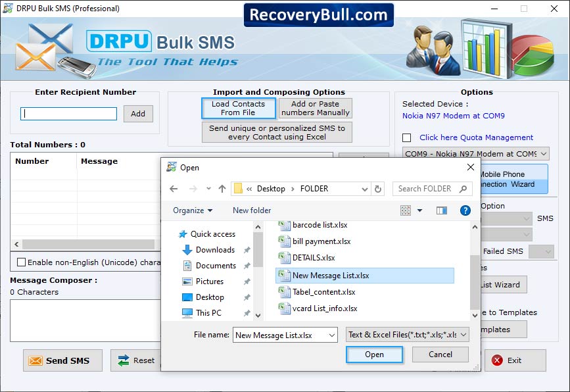The image size is (570, 392).
Task: Open file type filter dropdown
Action: click(x=407, y=335)
